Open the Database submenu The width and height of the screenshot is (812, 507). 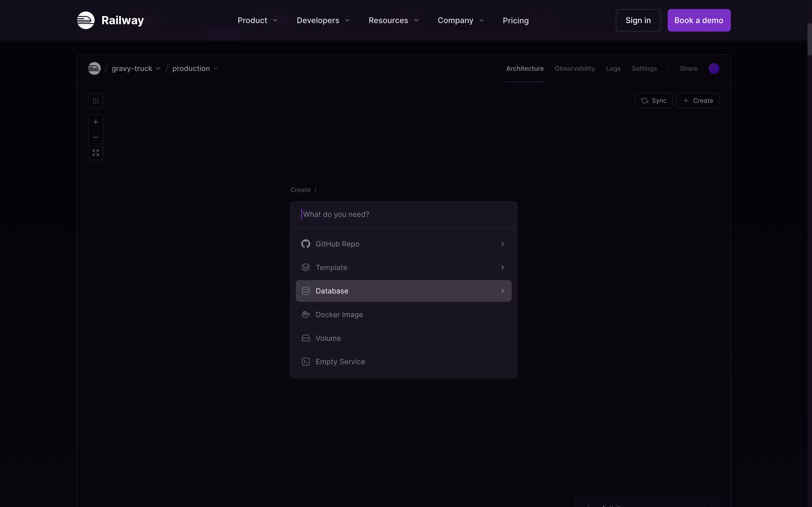click(403, 291)
